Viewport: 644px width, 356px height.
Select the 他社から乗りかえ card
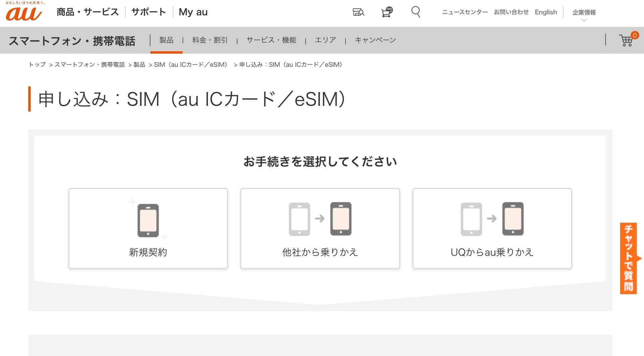point(320,228)
